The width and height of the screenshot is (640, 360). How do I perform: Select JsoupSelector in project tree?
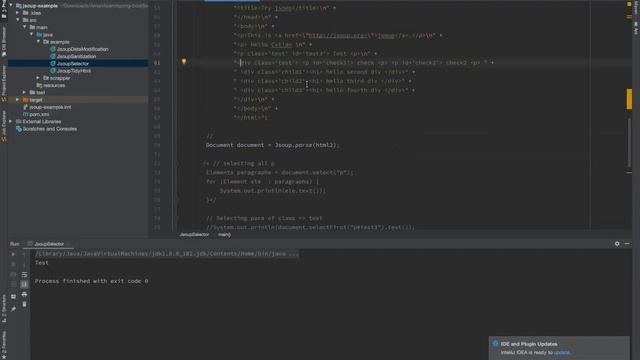click(x=73, y=64)
